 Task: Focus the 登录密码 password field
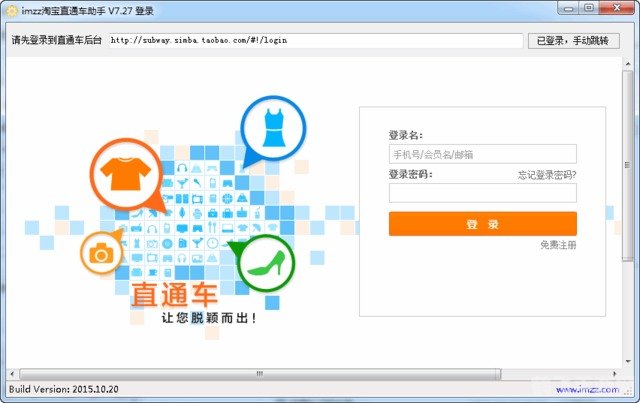482,193
